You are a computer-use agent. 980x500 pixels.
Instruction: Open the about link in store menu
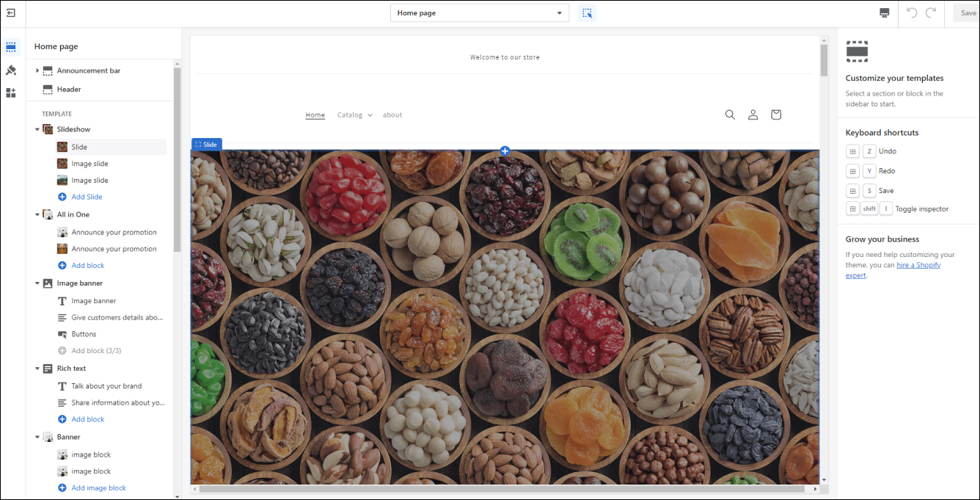[x=392, y=115]
